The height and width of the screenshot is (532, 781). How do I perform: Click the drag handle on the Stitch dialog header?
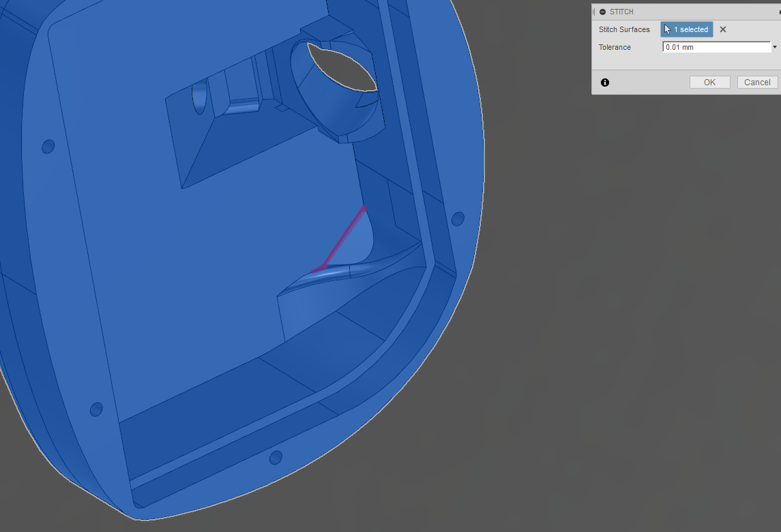[x=595, y=12]
